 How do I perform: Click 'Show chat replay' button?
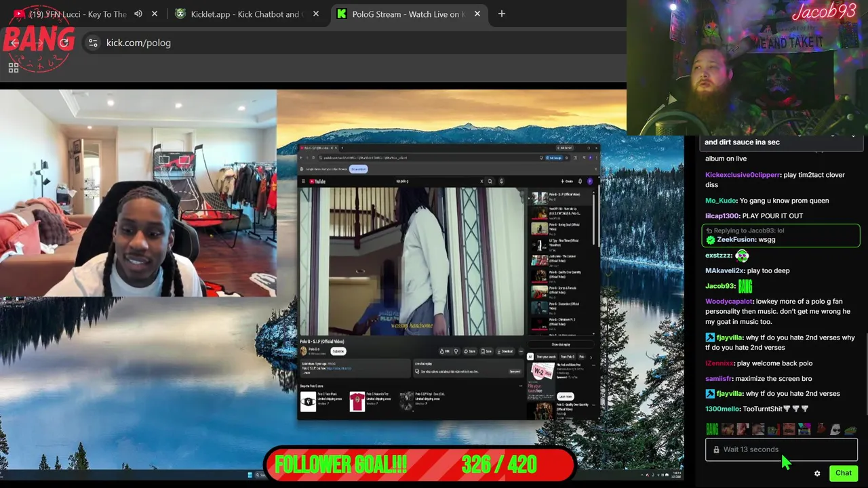pyautogui.click(x=561, y=344)
